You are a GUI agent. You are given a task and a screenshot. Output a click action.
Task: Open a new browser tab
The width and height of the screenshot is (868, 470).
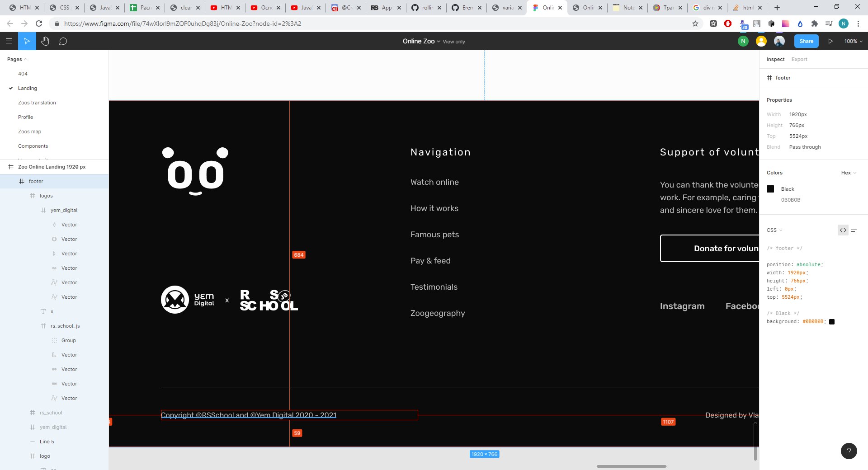(x=777, y=7)
